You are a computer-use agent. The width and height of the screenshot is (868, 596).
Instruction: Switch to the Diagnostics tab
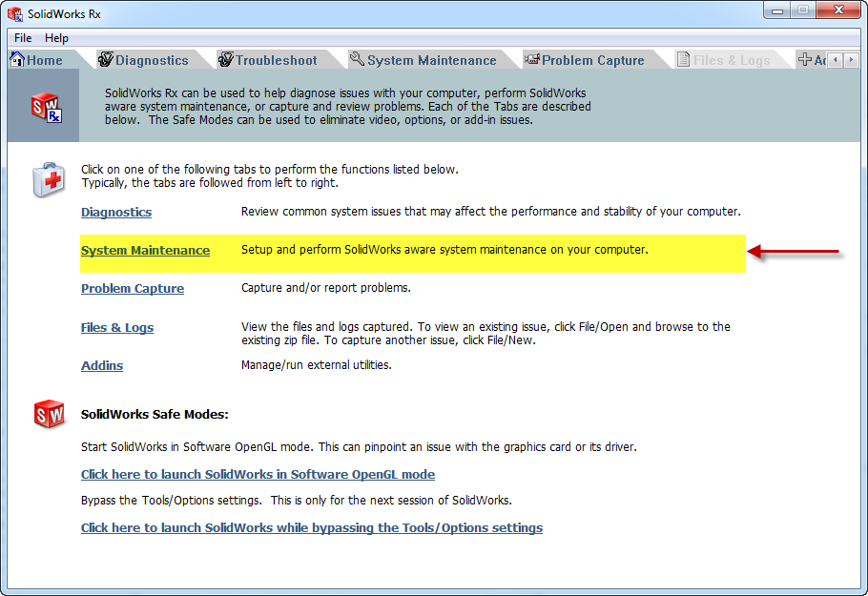152,60
